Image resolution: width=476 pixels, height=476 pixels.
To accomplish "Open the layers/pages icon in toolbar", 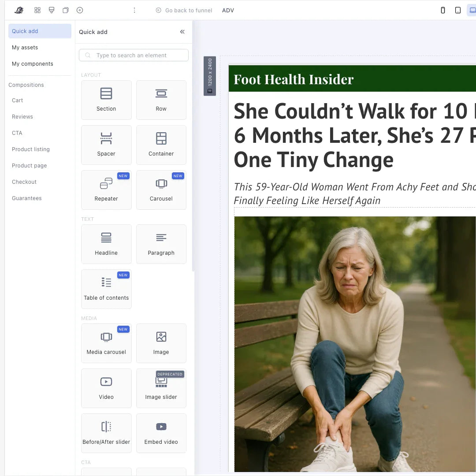I will (66, 10).
